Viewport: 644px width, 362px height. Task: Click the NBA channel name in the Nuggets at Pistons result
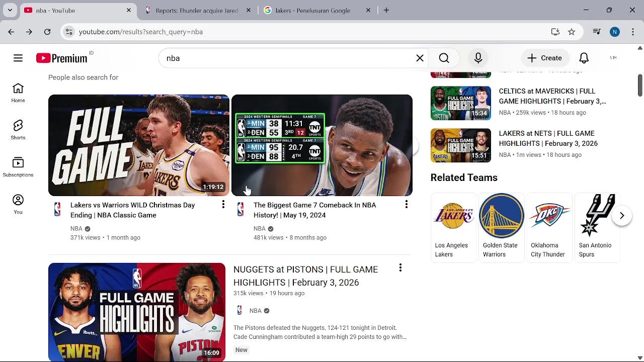pyautogui.click(x=256, y=311)
